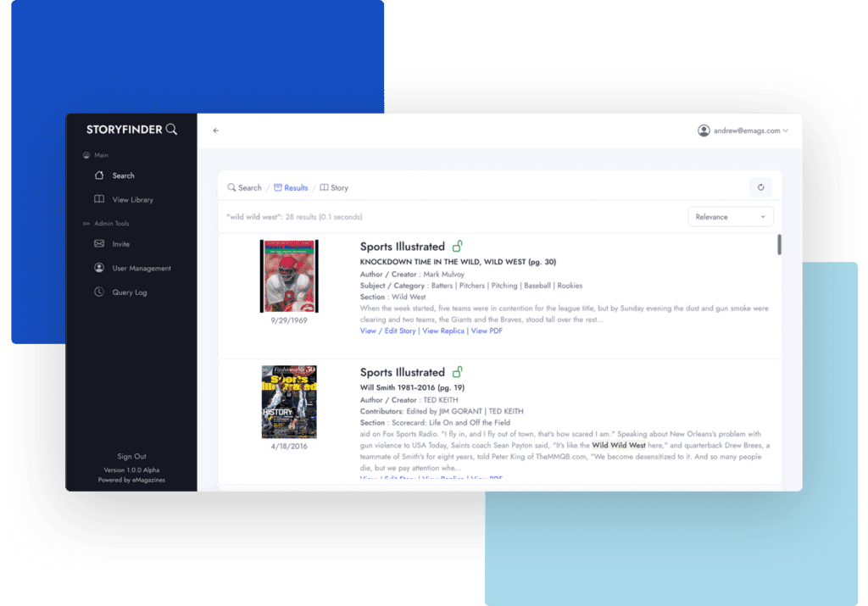868x606 pixels.
Task: Open the 9/29/1969 Sports Illustrated cover thumbnail
Action: (289, 275)
